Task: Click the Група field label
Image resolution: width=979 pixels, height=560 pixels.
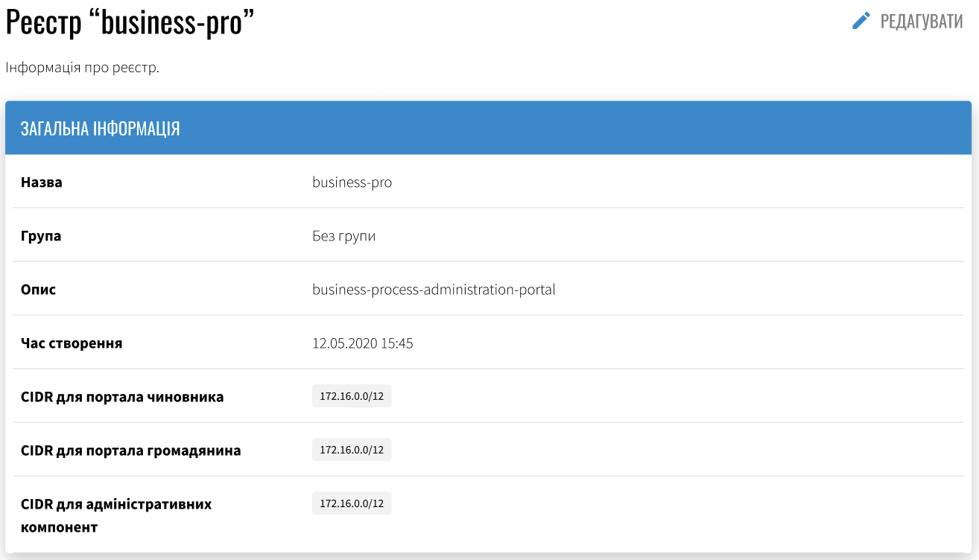Action: point(41,236)
